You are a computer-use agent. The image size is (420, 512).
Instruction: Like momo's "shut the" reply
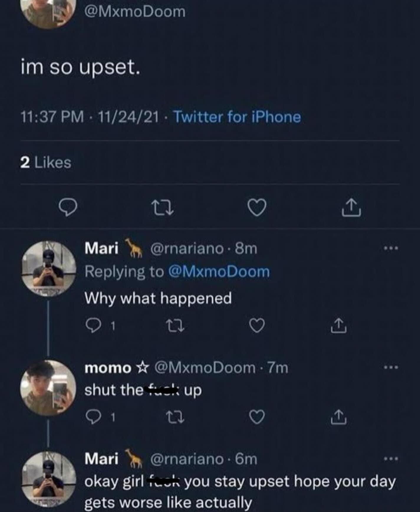click(x=257, y=417)
